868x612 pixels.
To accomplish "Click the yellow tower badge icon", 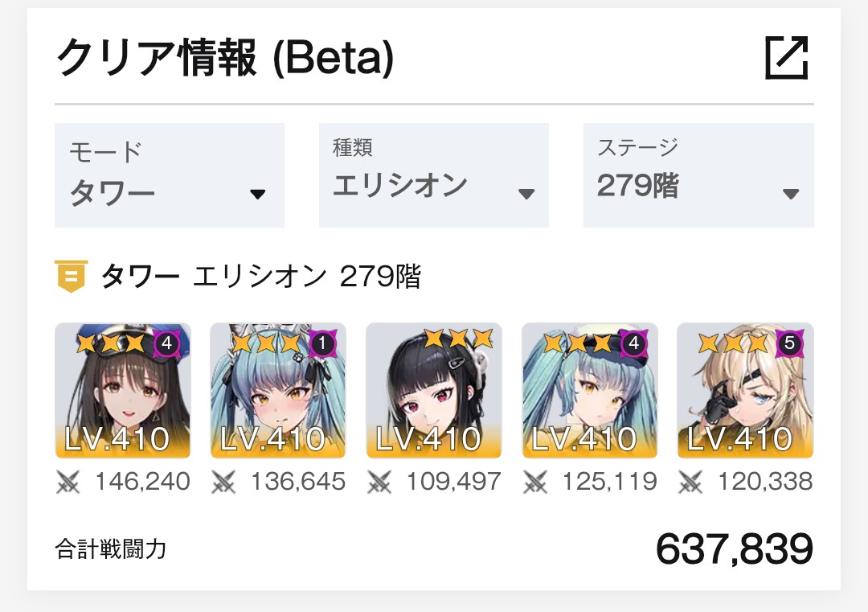I will (x=71, y=275).
